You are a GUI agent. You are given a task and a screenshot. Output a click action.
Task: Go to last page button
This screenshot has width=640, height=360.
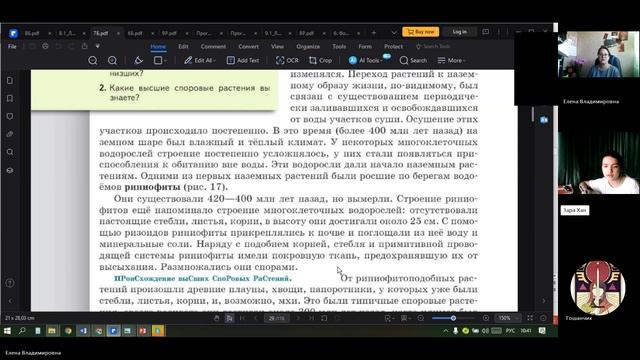click(x=311, y=318)
